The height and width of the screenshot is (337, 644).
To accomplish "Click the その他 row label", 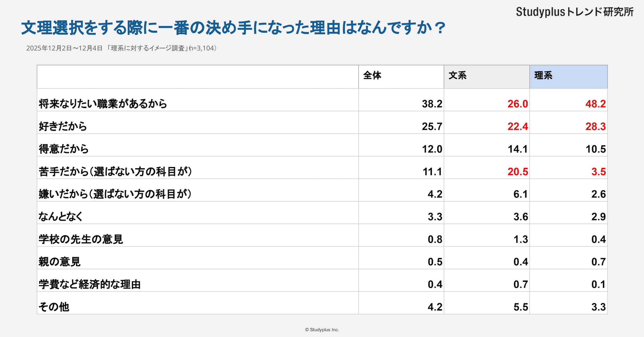I will [x=54, y=307].
